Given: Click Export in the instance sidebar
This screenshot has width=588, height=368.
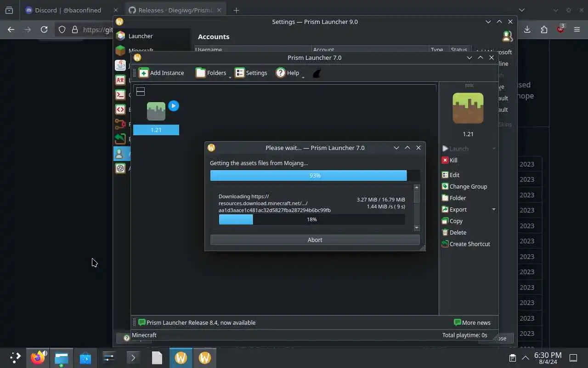Looking at the screenshot, I should click(454, 209).
